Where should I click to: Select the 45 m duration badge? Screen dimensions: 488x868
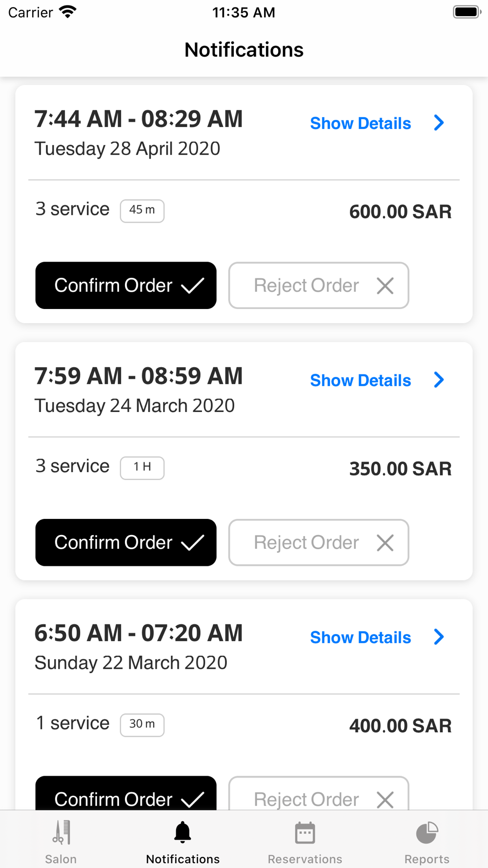pos(142,211)
